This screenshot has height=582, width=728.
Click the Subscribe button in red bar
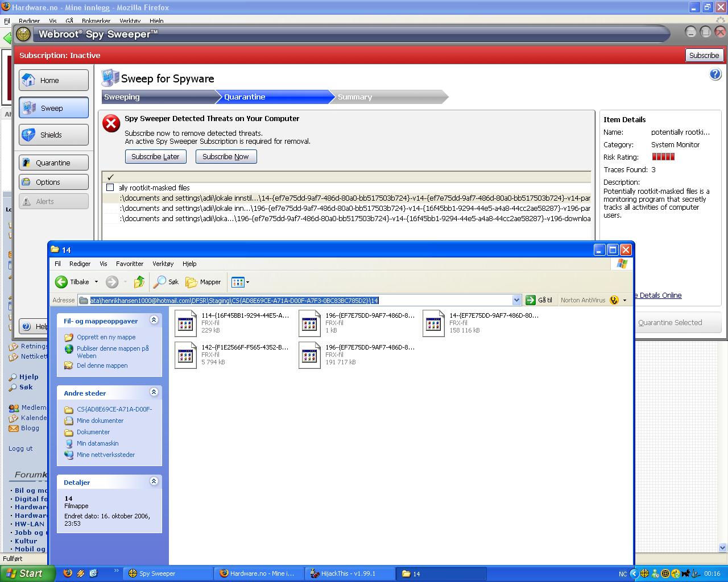coord(704,55)
